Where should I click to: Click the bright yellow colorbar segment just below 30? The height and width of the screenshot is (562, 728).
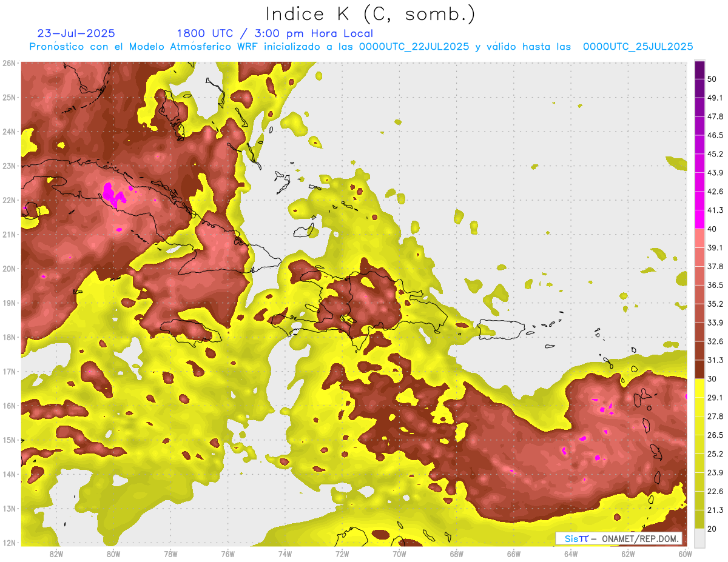tap(699, 388)
